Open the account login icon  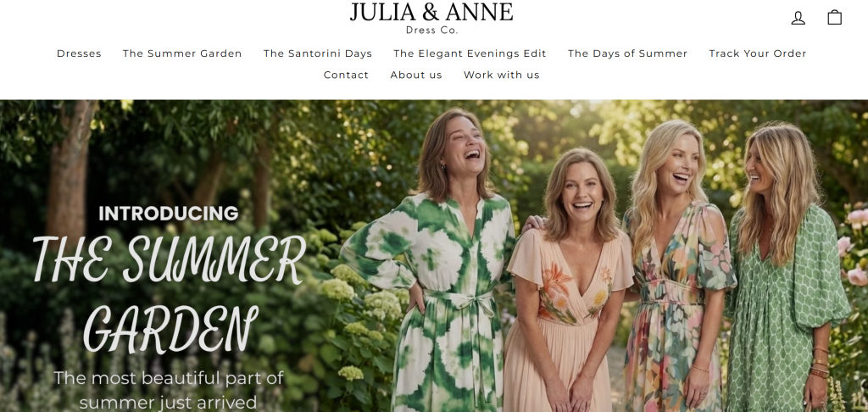[x=798, y=19]
